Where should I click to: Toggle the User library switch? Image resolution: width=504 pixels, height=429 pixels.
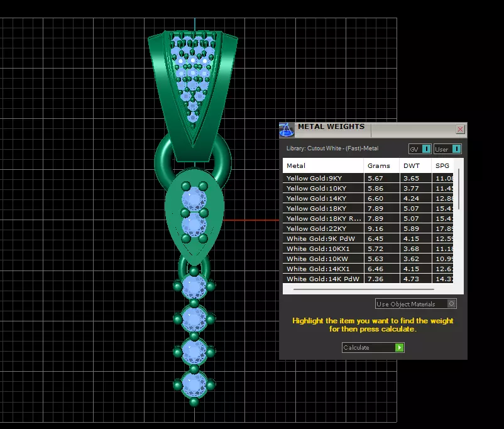pyautogui.click(x=447, y=149)
